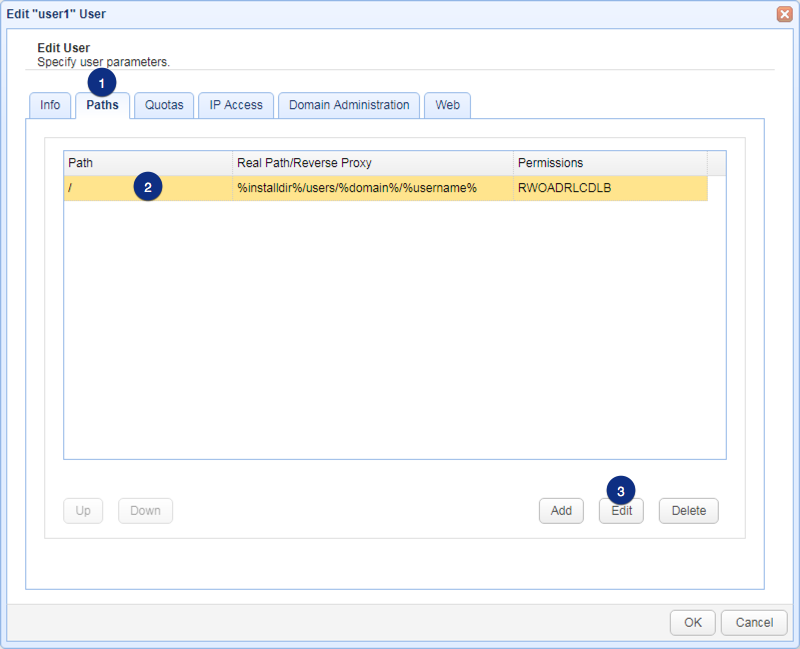Image resolution: width=800 pixels, height=649 pixels.
Task: Click the Add button to create a path
Action: pyautogui.click(x=561, y=511)
